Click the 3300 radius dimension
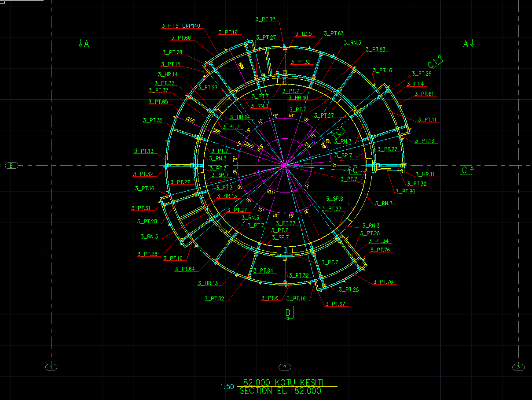This screenshot has height=400, width=532. pos(249,145)
